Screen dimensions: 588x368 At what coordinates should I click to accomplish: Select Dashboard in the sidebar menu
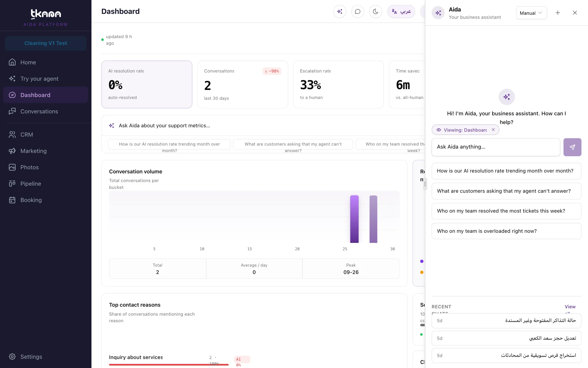46,95
